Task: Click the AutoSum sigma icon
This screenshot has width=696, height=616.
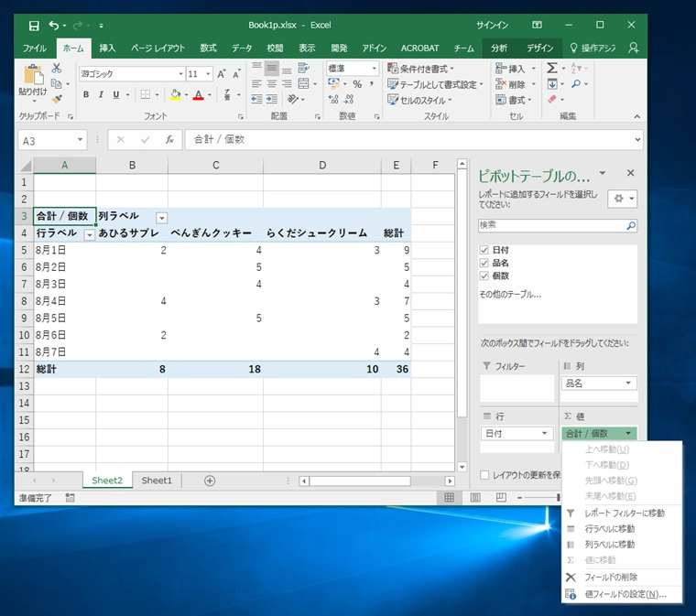Action: [552, 69]
